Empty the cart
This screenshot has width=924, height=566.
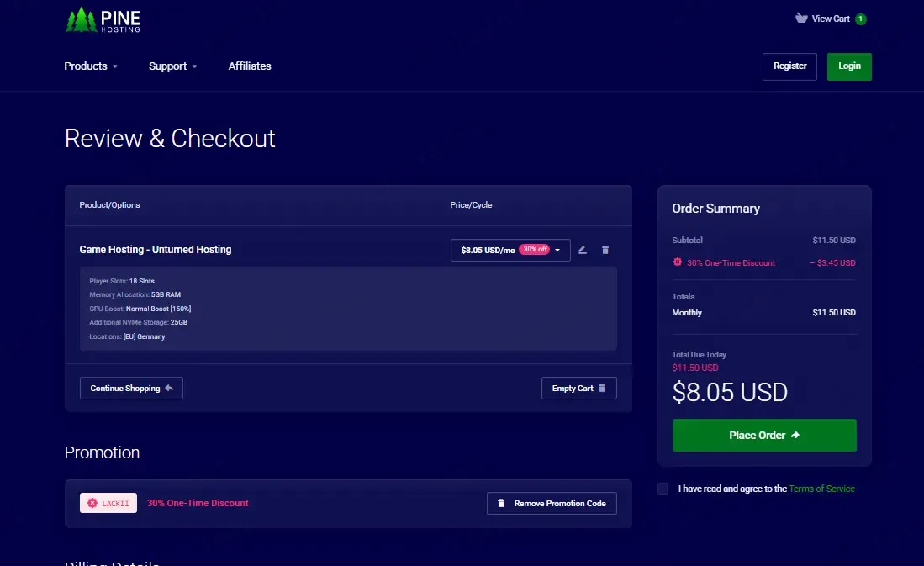(578, 388)
